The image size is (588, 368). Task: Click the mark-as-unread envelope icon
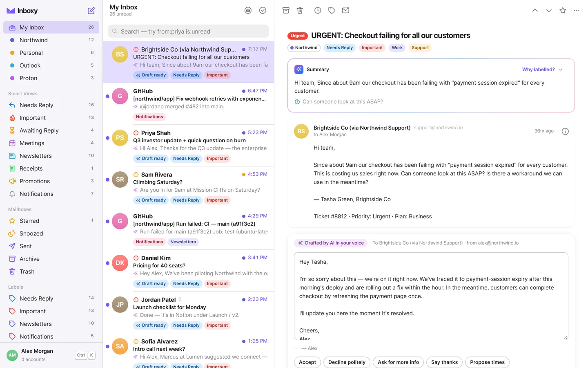tap(345, 10)
